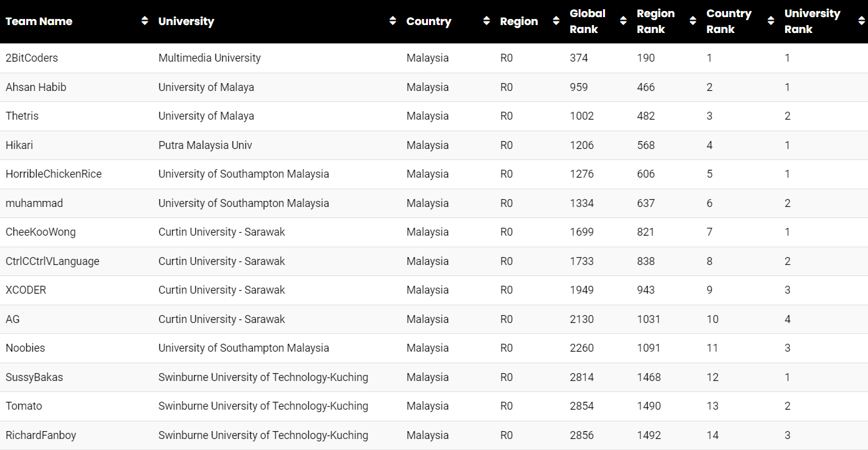Click region rank value 466
Viewport: 868px width, 450px height.
[x=646, y=87]
